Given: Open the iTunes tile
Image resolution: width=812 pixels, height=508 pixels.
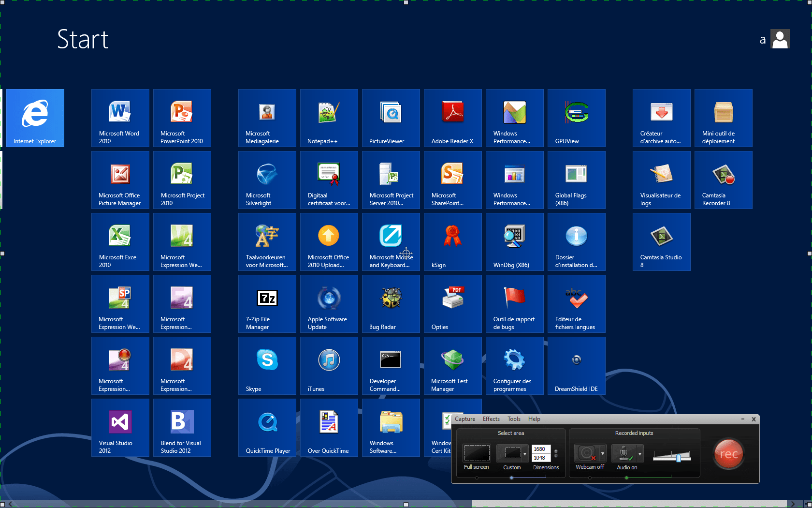Looking at the screenshot, I should pos(329,366).
